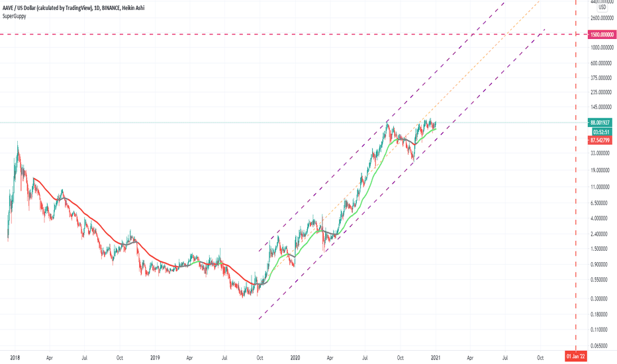Viewport: 617px width, 364px height.
Task: Click the 2018 label on time axis
Action: pyautogui.click(x=15, y=357)
